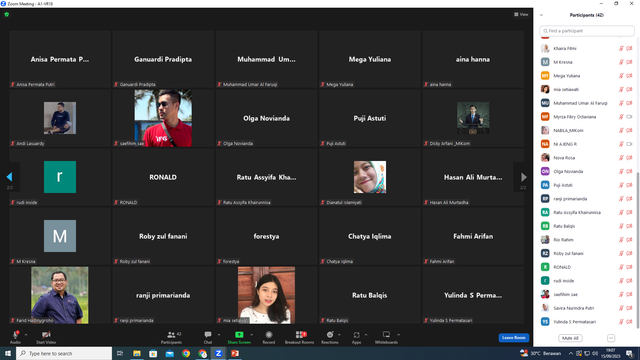The image size is (640, 360).
Task: Open the Participants toolbar button
Action: click(x=171, y=337)
